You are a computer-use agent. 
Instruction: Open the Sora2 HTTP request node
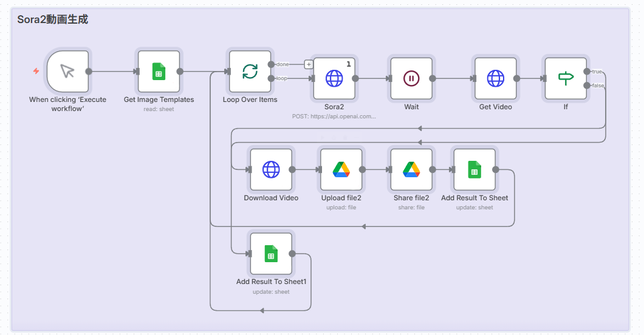pyautogui.click(x=334, y=78)
